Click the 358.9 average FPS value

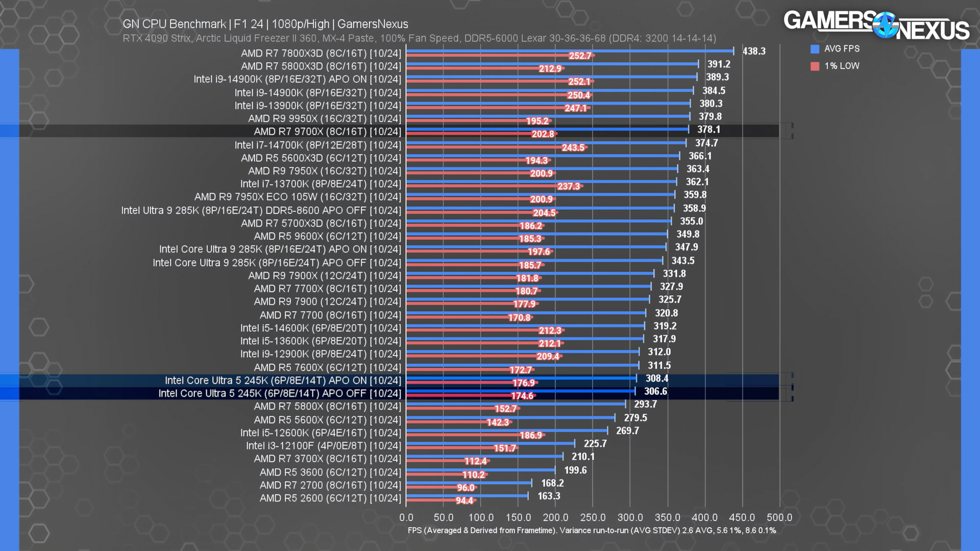[x=694, y=208]
